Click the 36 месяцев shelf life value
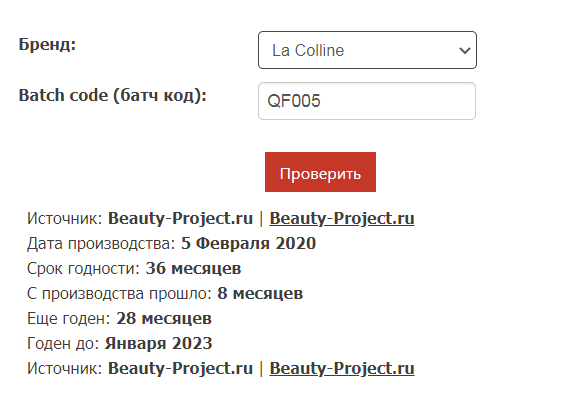576x414 pixels. click(193, 268)
